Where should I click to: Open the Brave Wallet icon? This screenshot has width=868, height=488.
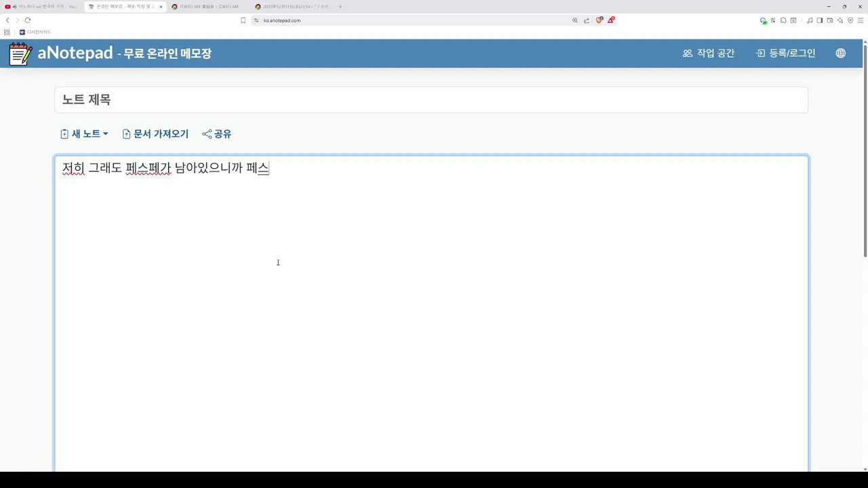coord(830,20)
